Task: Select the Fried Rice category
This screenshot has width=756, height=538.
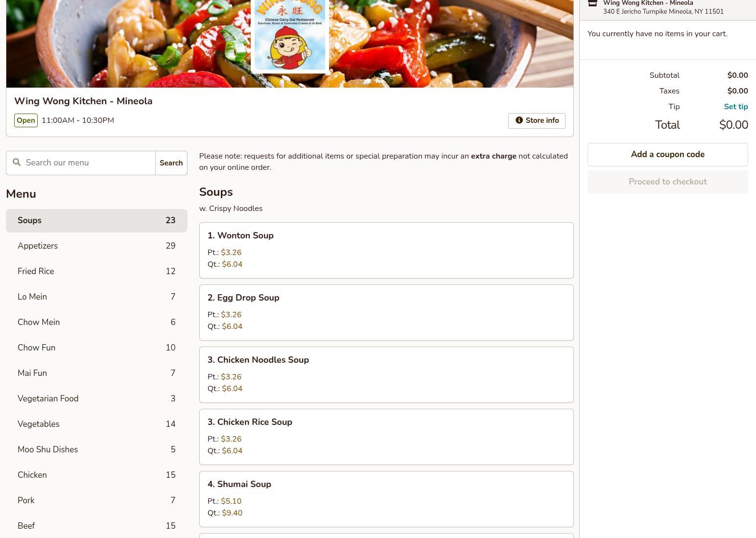Action: [96, 271]
